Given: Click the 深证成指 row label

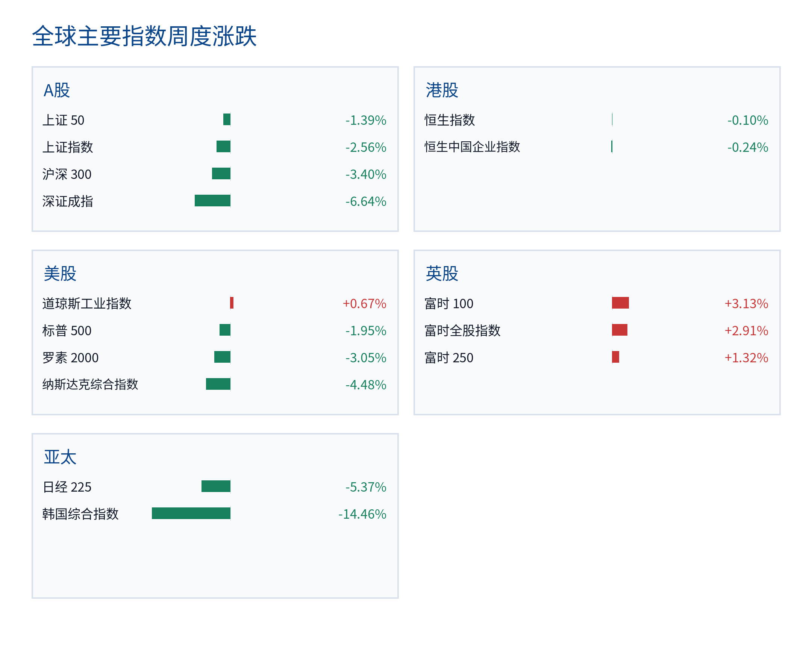Looking at the screenshot, I should pos(68,201).
